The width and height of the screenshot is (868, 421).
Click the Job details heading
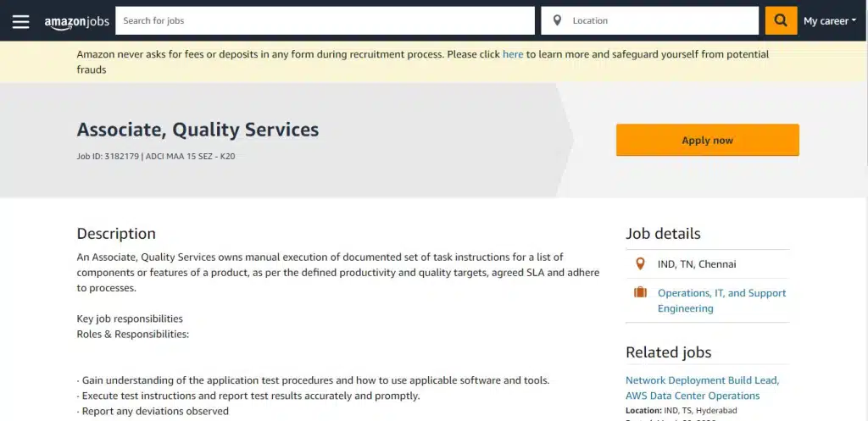[663, 234]
